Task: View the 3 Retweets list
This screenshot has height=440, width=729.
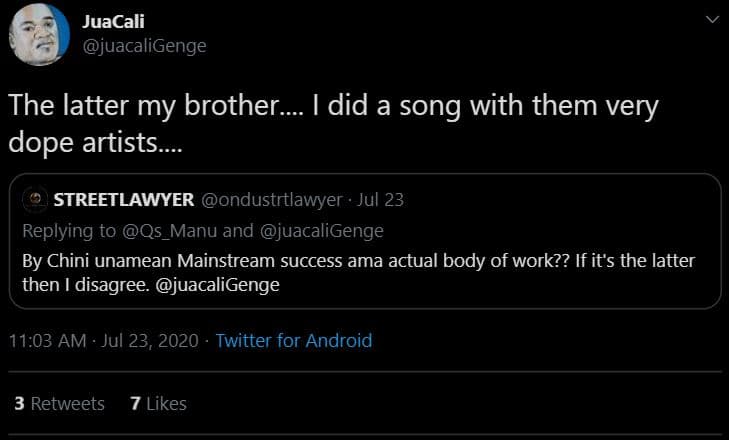Action: (x=60, y=404)
